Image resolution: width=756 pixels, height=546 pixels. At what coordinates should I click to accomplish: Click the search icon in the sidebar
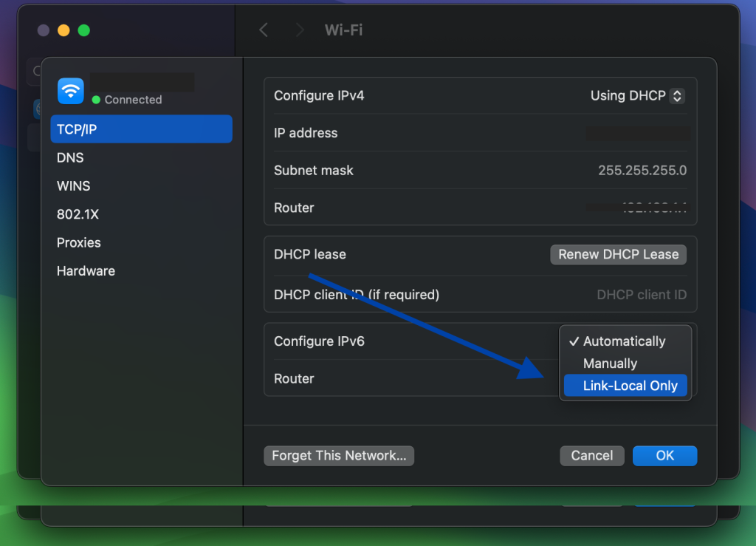[x=35, y=72]
